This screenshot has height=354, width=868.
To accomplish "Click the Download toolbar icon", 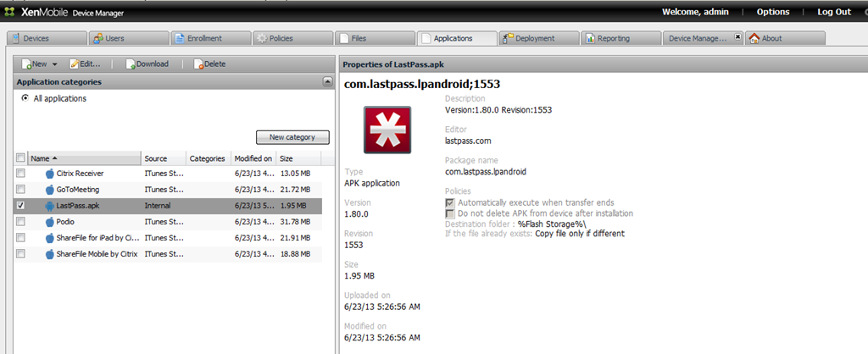I will tap(131, 64).
